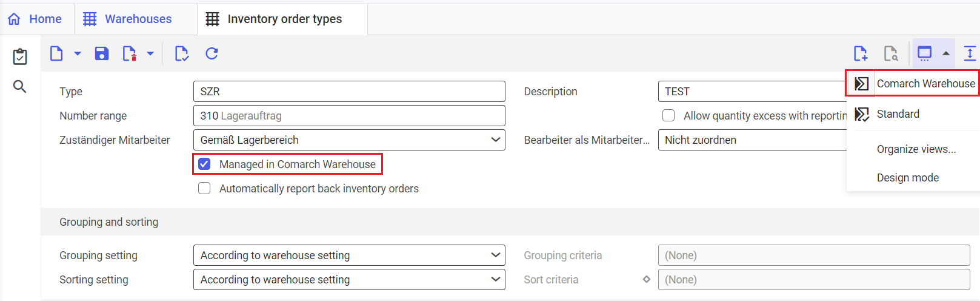The image size is (980, 301).
Task: Click the views monitor icon
Action: [x=924, y=53]
